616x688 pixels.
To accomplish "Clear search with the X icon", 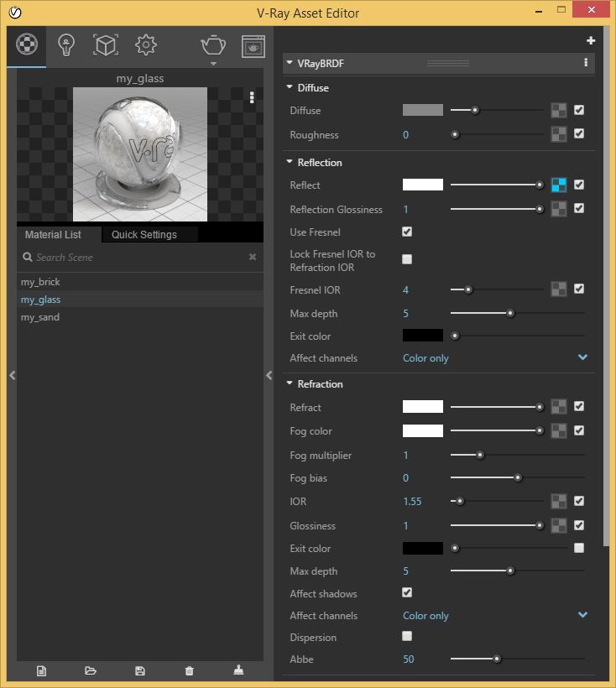I will (253, 257).
